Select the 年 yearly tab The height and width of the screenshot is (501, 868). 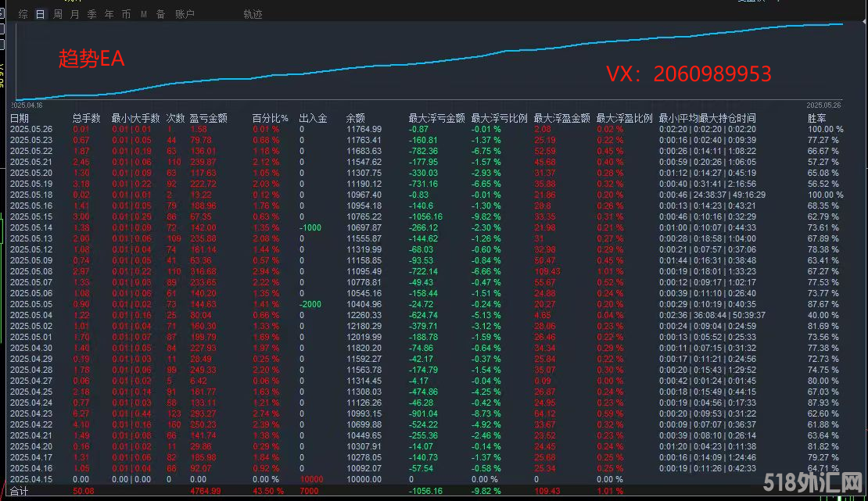[x=109, y=14]
